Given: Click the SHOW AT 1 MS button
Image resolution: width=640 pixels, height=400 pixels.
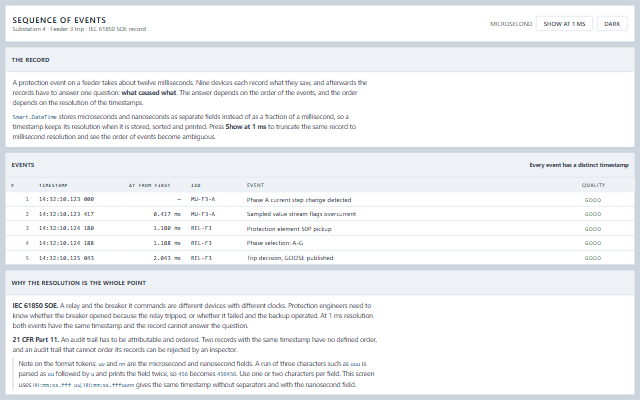Looking at the screenshot, I should pyautogui.click(x=564, y=24).
